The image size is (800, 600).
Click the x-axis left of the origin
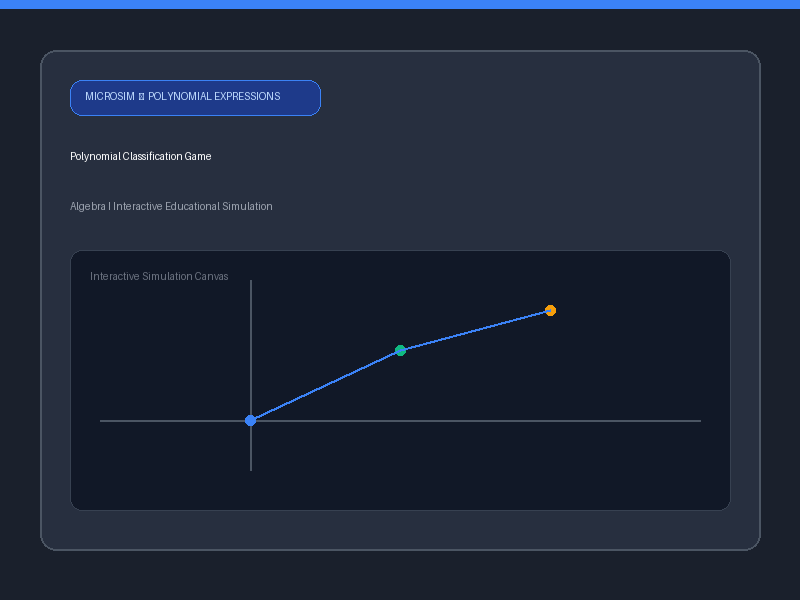[x=172, y=421]
